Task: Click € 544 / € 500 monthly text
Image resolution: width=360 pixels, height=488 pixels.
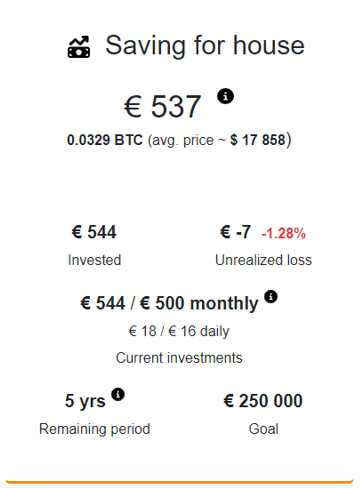Action: [169, 304]
